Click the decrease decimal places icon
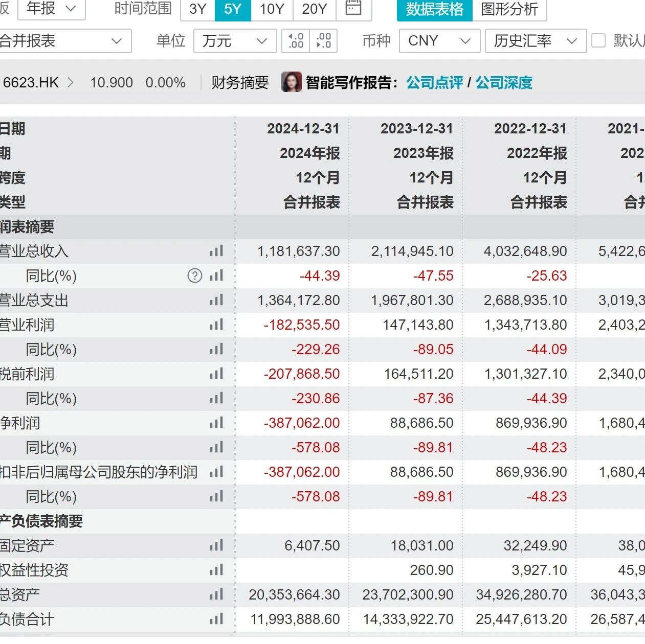 323,41
